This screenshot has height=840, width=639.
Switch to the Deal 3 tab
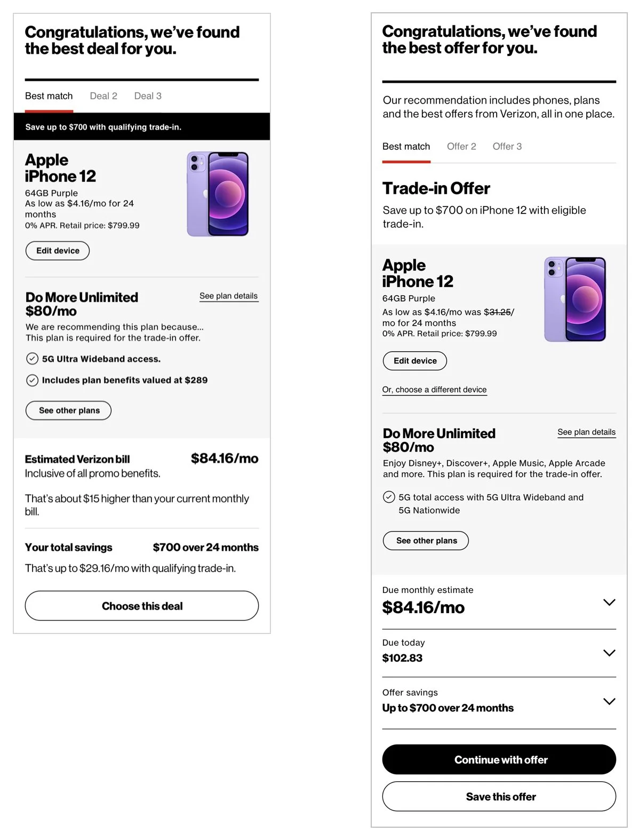[x=148, y=96]
